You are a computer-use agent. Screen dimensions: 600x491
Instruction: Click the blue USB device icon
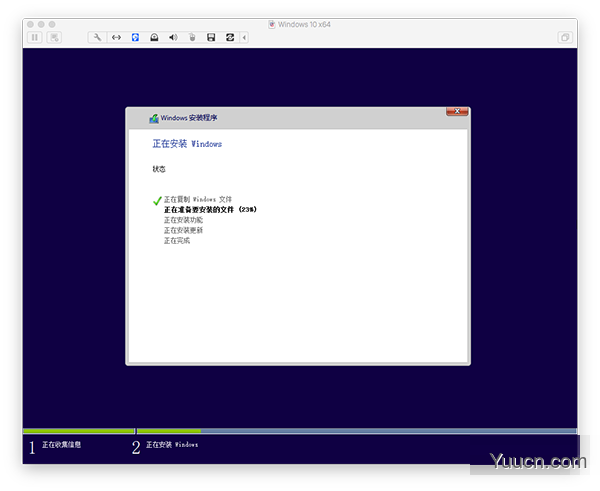click(x=135, y=37)
